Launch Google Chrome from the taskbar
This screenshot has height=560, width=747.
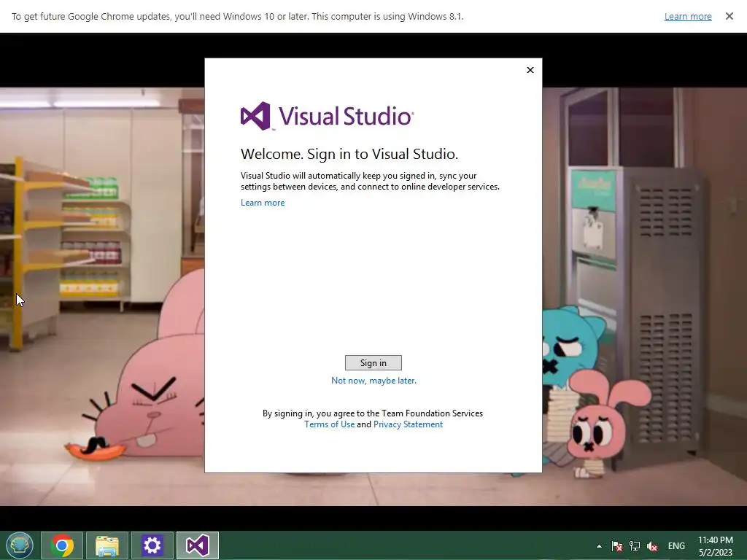[62, 545]
